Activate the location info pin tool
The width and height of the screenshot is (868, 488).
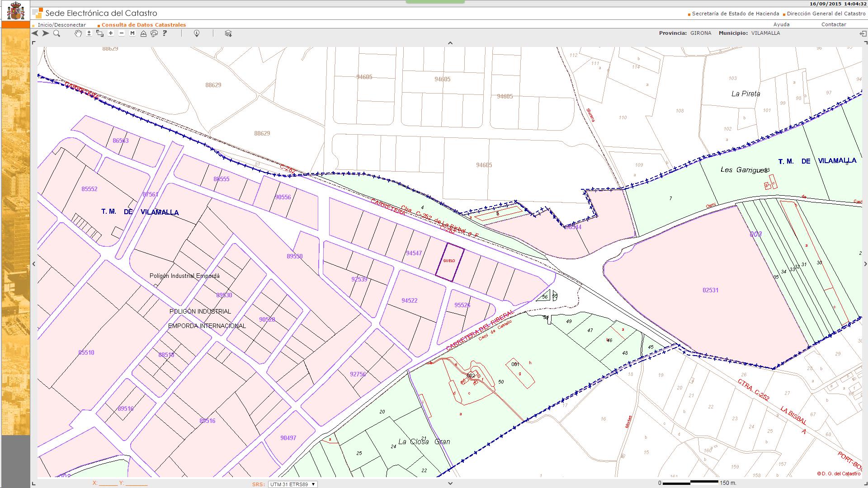(x=197, y=33)
